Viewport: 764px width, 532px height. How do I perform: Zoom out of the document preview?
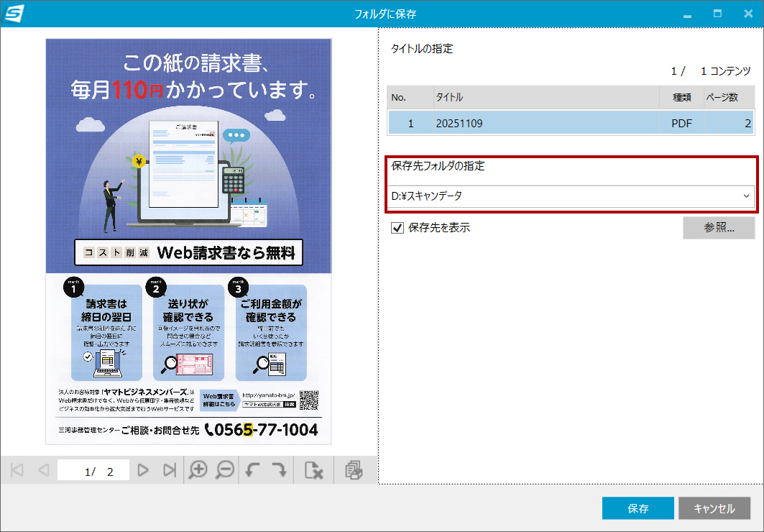coord(226,469)
